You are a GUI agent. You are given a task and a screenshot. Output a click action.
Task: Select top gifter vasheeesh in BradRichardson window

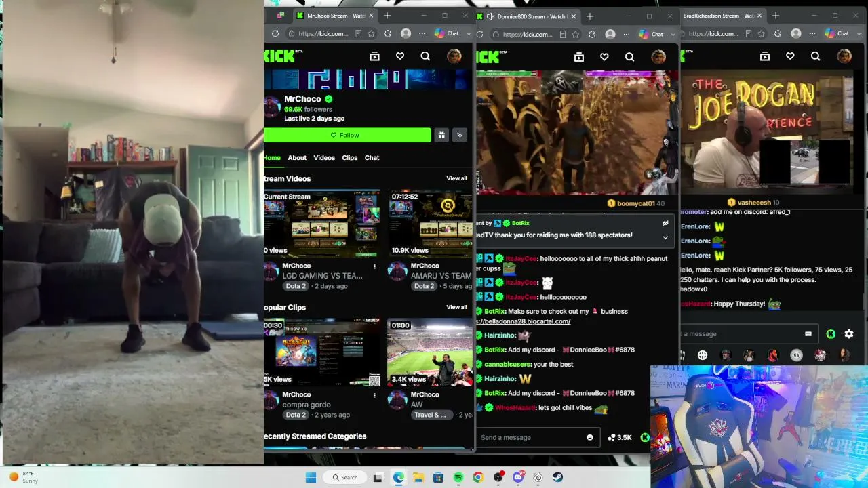tap(753, 203)
